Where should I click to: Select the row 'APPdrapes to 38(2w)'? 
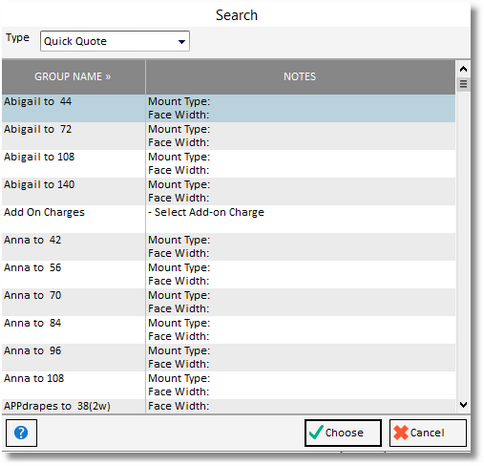pyautogui.click(x=228, y=406)
